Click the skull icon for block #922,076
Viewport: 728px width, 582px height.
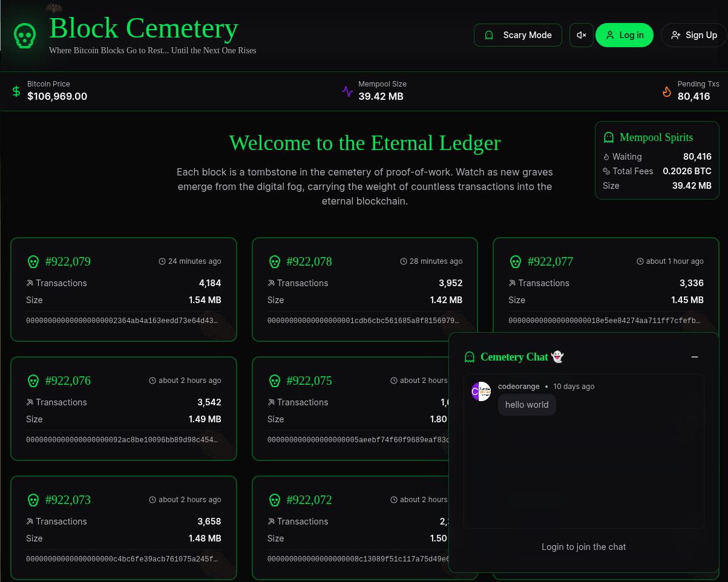[33, 381]
